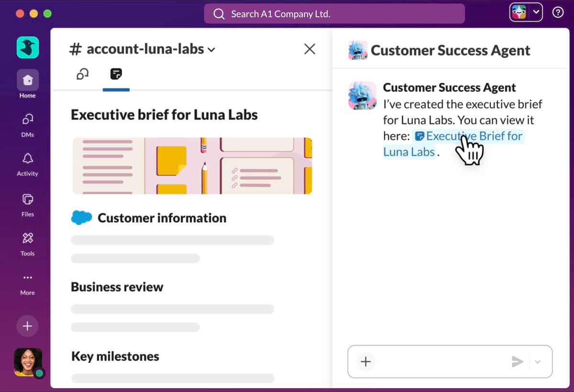This screenshot has height=392, width=574.
Task: Click the green fullscreen window button
Action: [x=47, y=13]
